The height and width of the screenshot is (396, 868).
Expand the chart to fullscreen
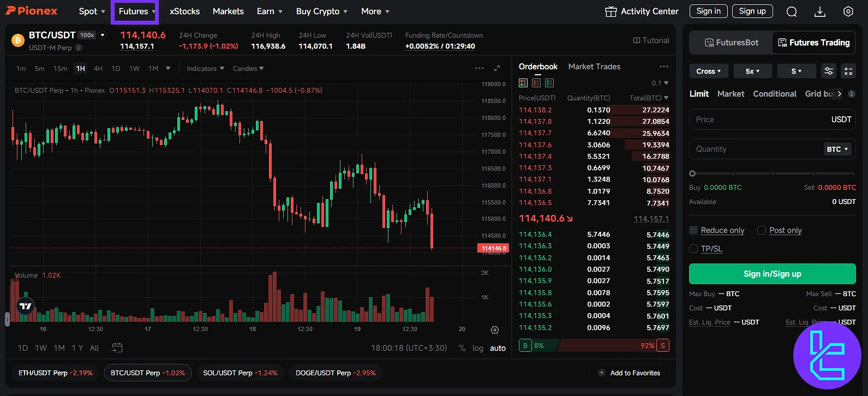(497, 68)
